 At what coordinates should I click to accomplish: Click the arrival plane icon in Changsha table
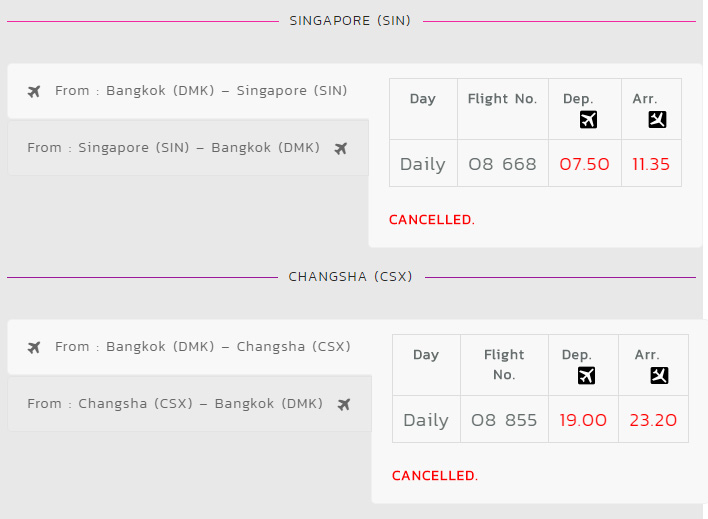(659, 376)
